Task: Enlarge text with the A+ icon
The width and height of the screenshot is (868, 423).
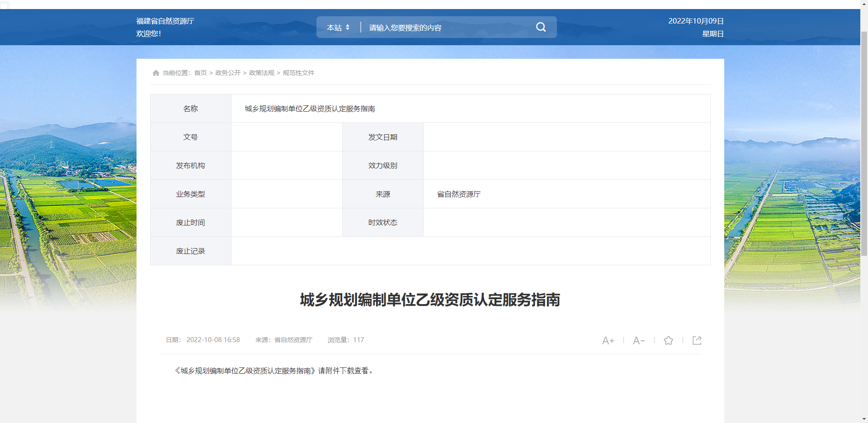Action: pyautogui.click(x=608, y=340)
